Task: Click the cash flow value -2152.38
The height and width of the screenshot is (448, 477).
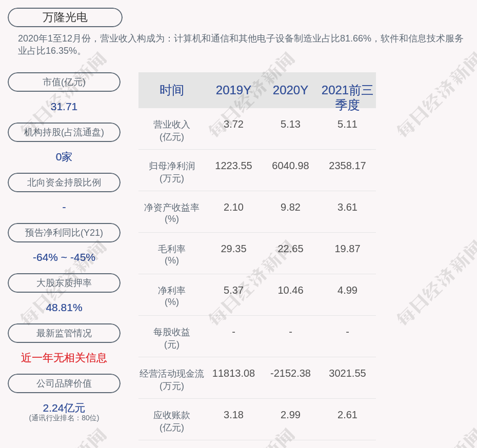Action: coord(290,373)
